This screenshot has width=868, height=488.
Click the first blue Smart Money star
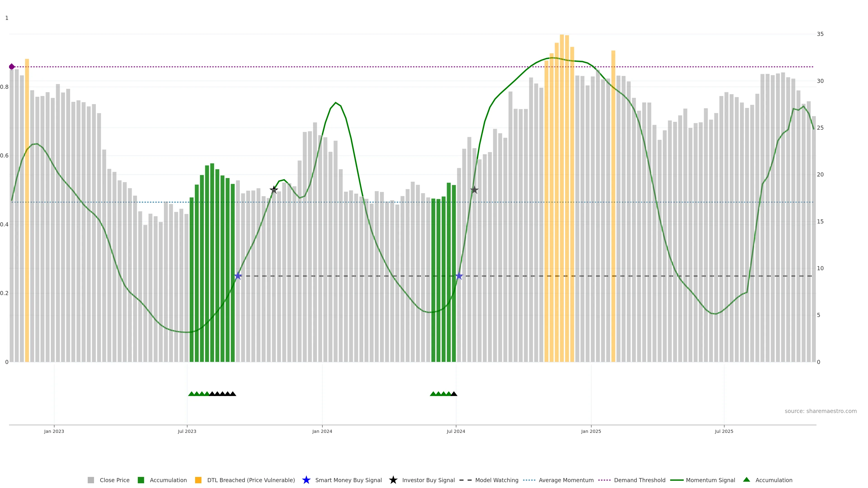(238, 276)
